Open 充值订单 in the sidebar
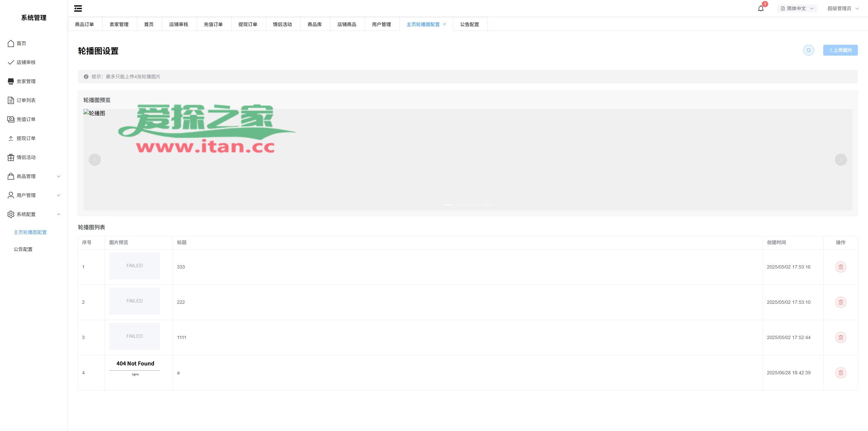The image size is (868, 431). [x=34, y=119]
